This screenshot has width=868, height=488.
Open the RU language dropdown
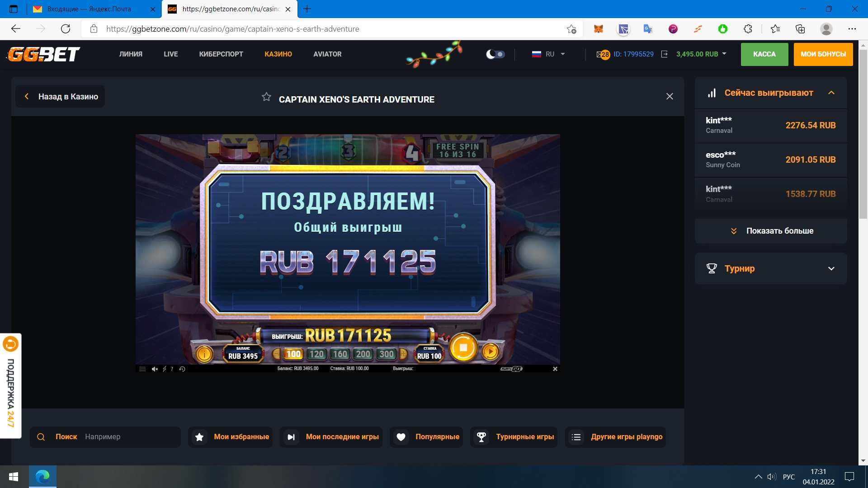coord(549,54)
